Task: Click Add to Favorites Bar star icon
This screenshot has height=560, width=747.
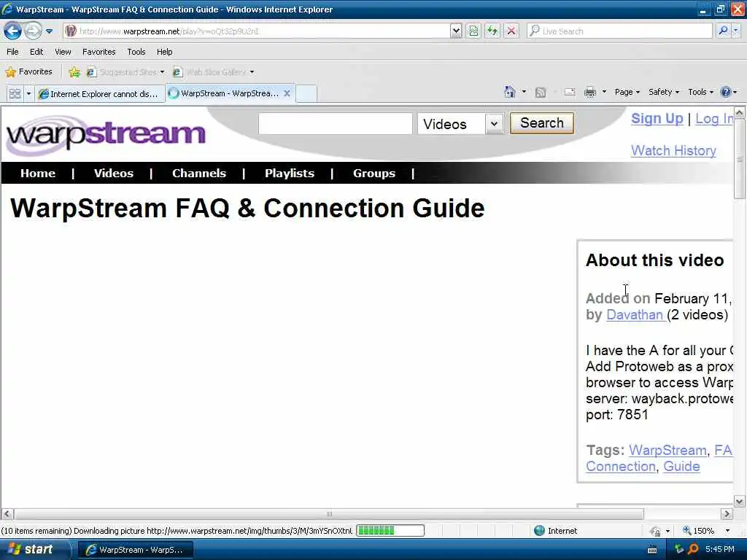Action: coord(74,72)
